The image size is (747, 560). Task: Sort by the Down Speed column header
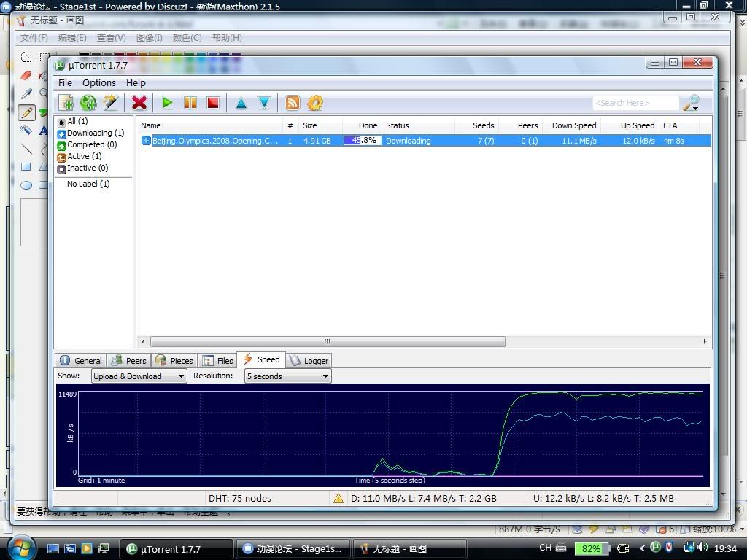point(572,125)
